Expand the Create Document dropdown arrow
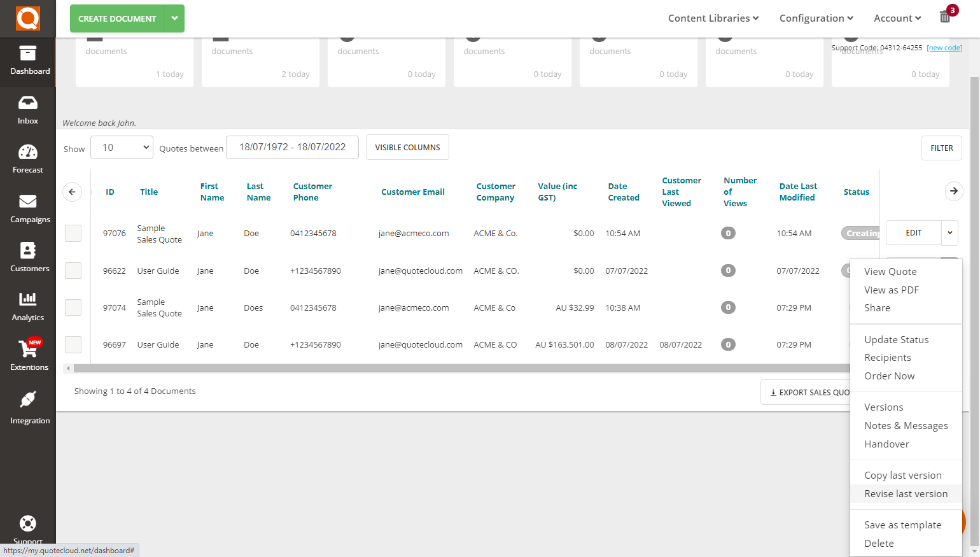980x557 pixels. click(174, 18)
